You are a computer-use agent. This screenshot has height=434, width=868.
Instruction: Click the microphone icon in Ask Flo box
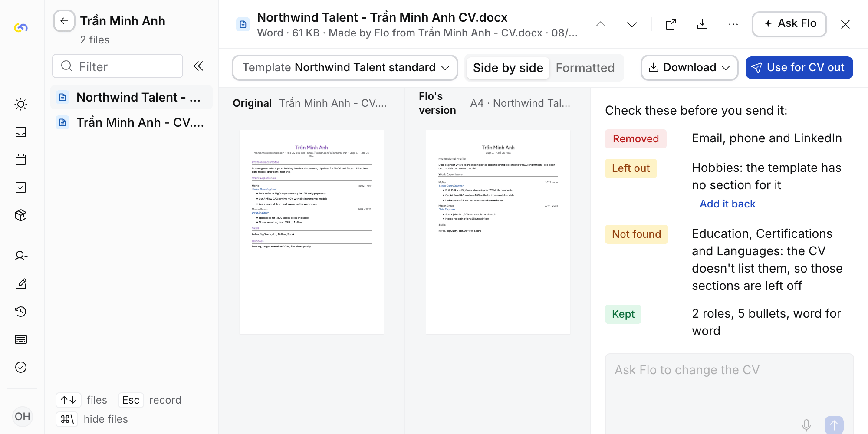806,425
